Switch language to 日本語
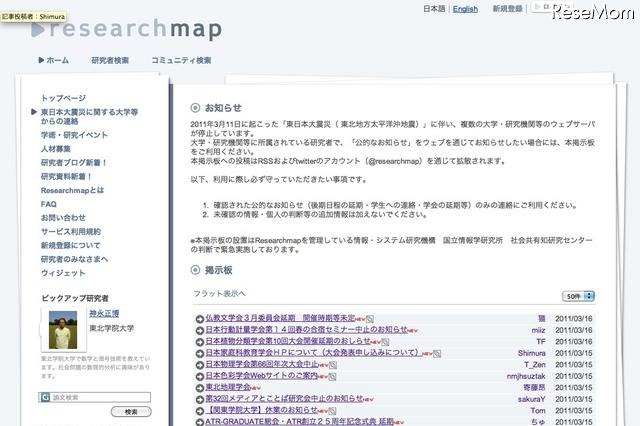Image resolution: width=640 pixels, height=426 pixels. (x=434, y=9)
